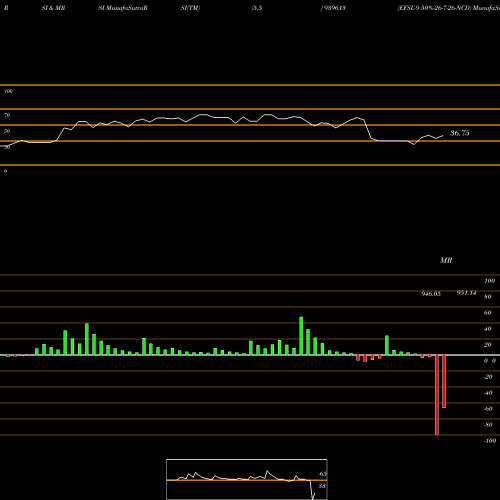Click the shorter red bar reaching -60
Screen dimensions: 500x500
[x=444, y=381]
